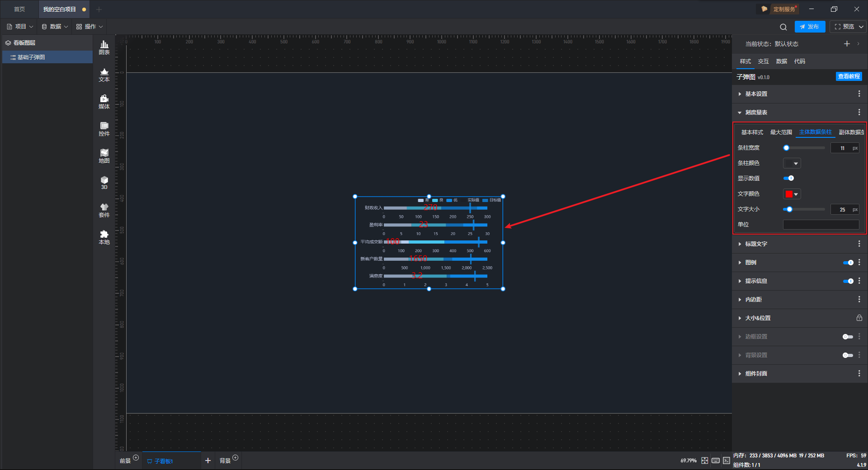Open the more options menu for 内边距
This screenshot has height=470, width=868.
pyautogui.click(x=859, y=300)
